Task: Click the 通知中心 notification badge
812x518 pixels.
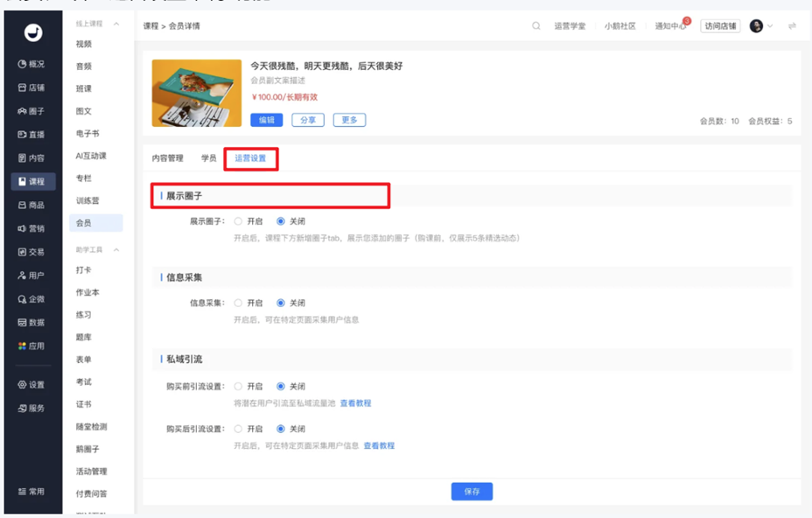Action: point(687,21)
